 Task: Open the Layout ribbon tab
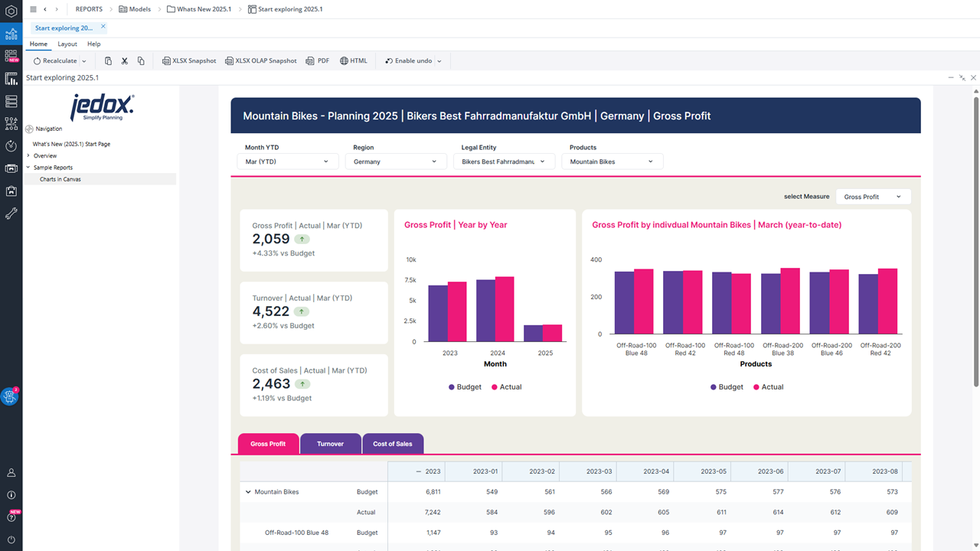coord(67,44)
